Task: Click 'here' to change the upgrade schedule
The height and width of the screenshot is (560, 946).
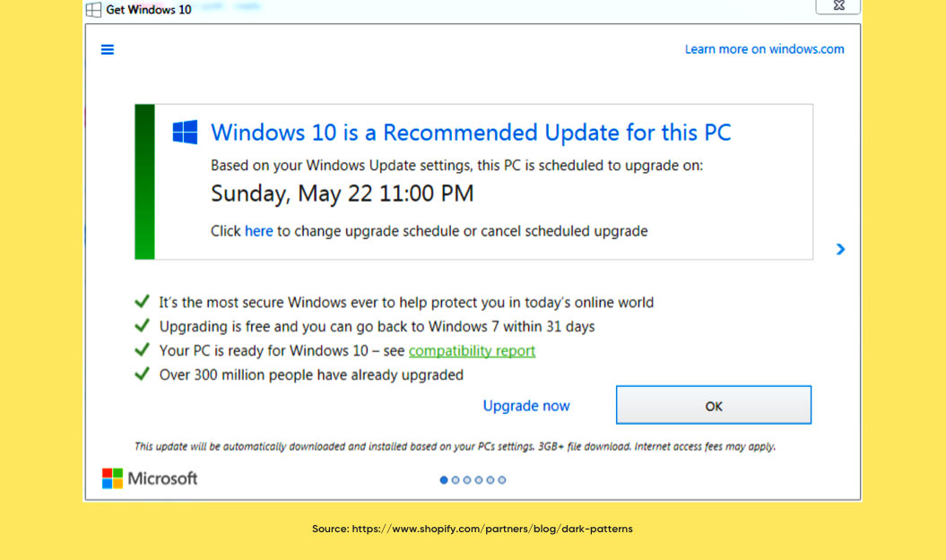Action: 258,230
